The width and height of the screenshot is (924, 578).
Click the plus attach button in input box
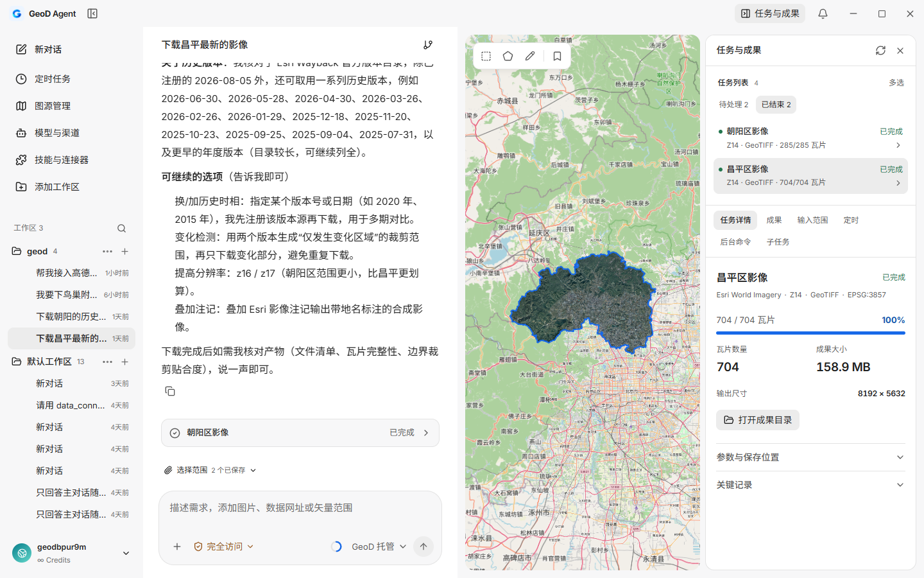point(177,547)
